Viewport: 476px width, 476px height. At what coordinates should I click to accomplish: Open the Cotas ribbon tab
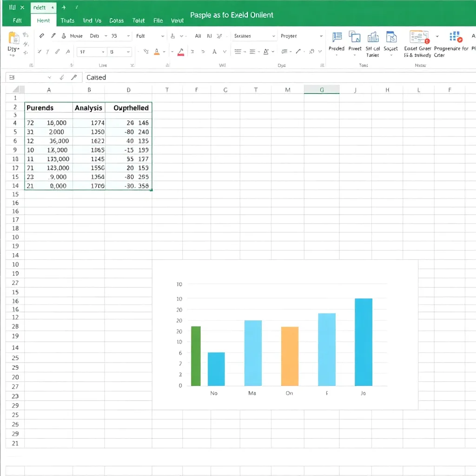point(116,20)
